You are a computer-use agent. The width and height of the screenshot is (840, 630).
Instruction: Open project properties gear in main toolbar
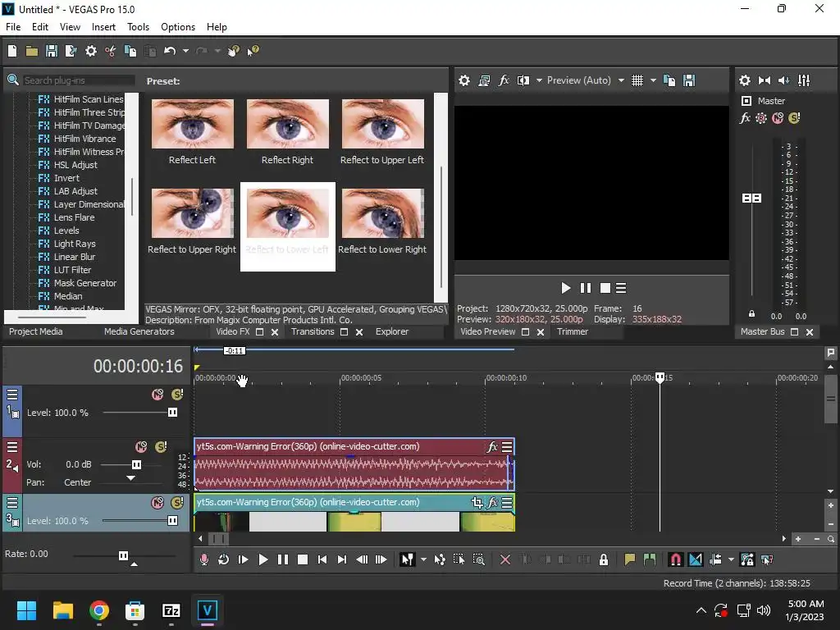91,51
